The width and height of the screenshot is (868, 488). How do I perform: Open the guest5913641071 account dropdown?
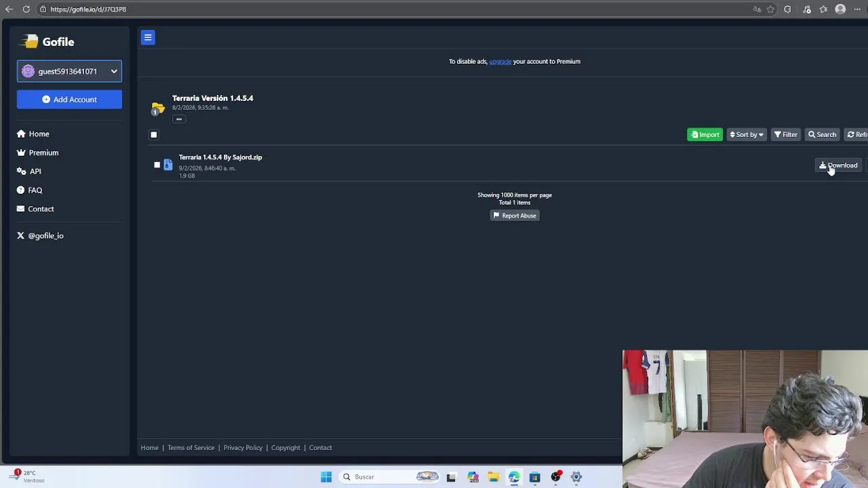(69, 71)
